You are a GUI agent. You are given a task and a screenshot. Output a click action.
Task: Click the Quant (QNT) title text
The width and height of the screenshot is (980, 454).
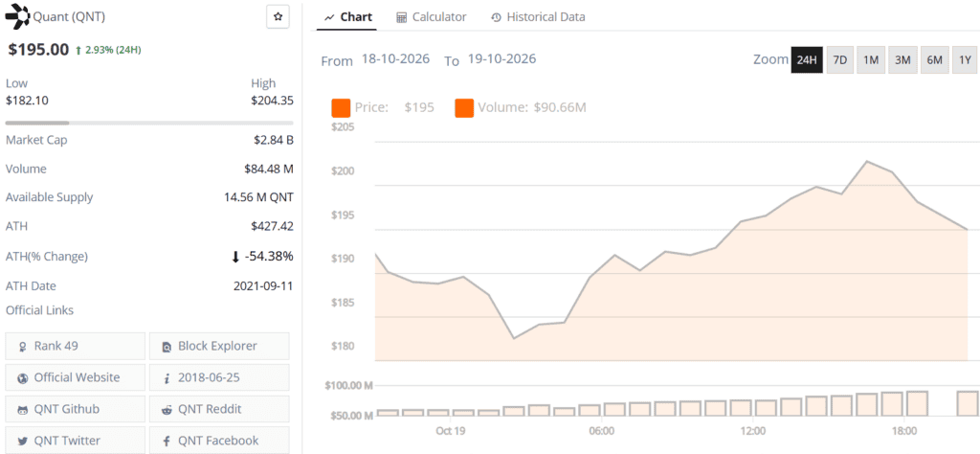pos(69,17)
